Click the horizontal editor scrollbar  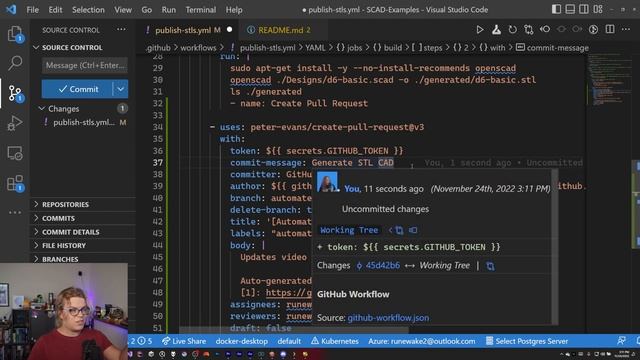pyautogui.click(x=294, y=330)
